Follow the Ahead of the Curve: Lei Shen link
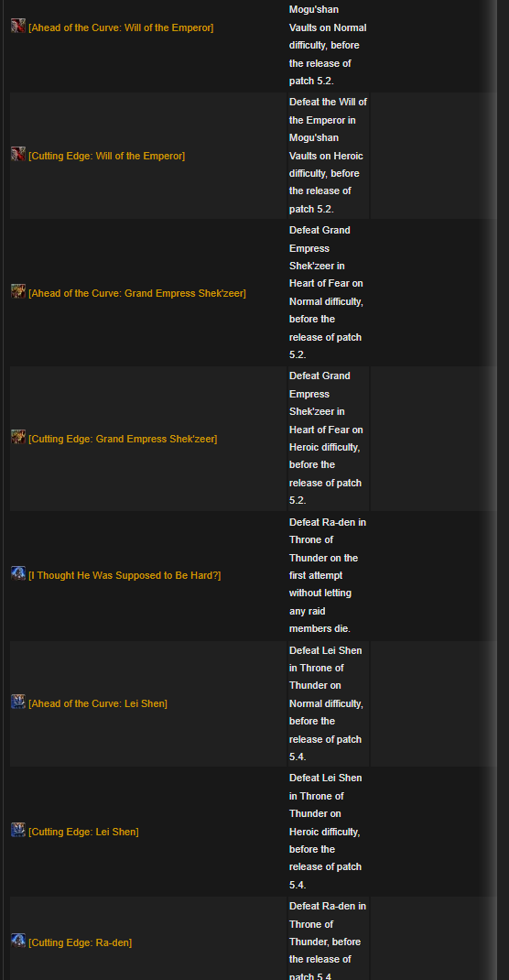Image resolution: width=509 pixels, height=980 pixels. click(98, 703)
